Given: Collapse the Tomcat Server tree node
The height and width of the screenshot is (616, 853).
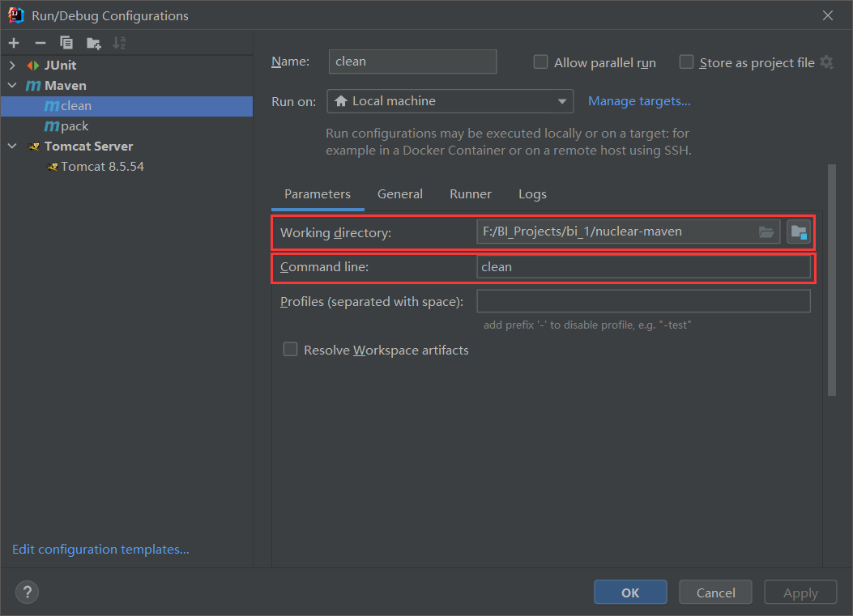Looking at the screenshot, I should 12,147.
